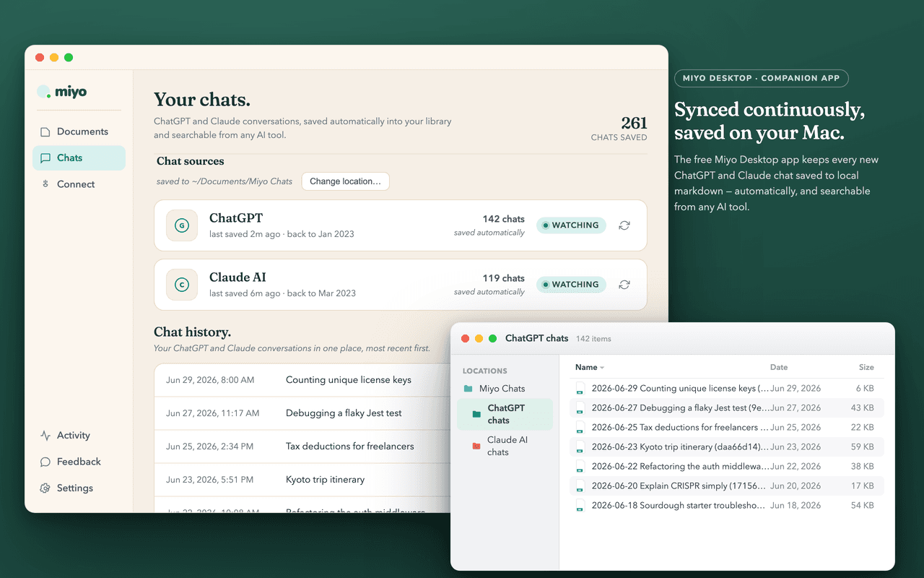924x578 pixels.
Task: Select the 2026-06-25 Tax deductions file
Action: tap(725, 428)
